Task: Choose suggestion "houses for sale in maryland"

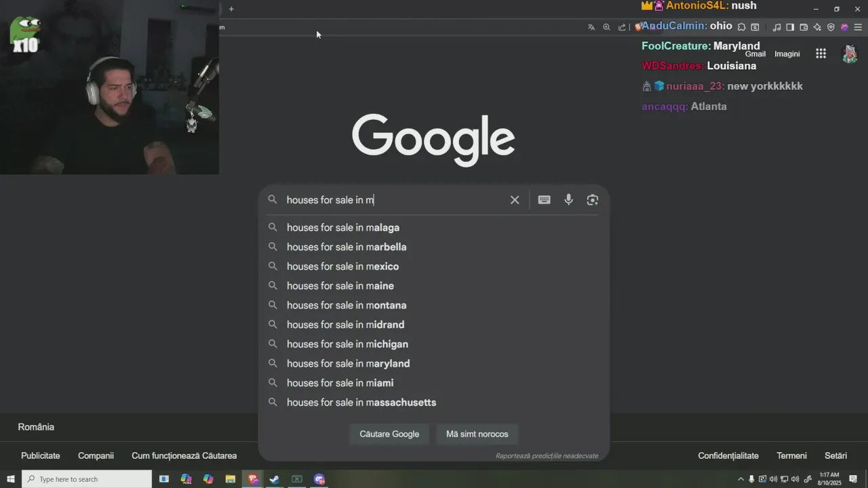Action: coord(434,363)
